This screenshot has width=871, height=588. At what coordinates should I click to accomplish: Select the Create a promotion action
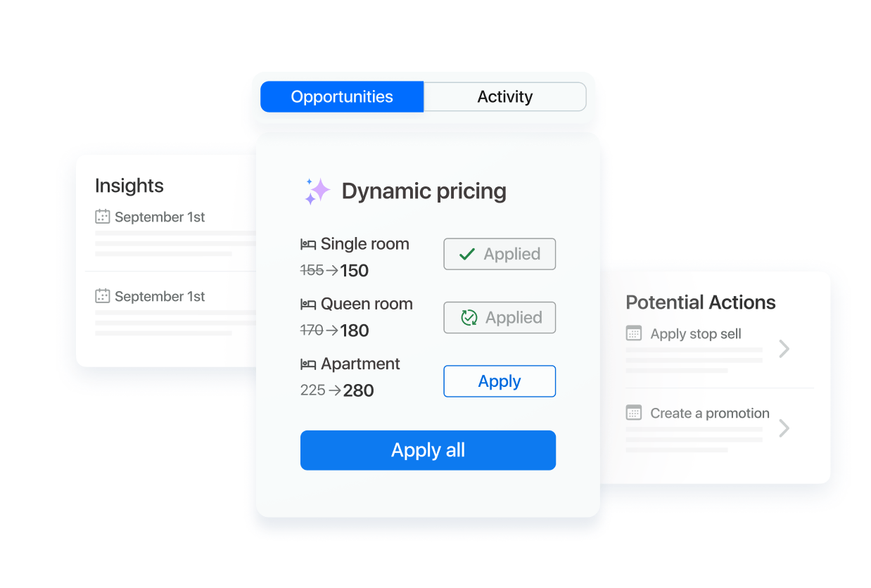(x=709, y=414)
